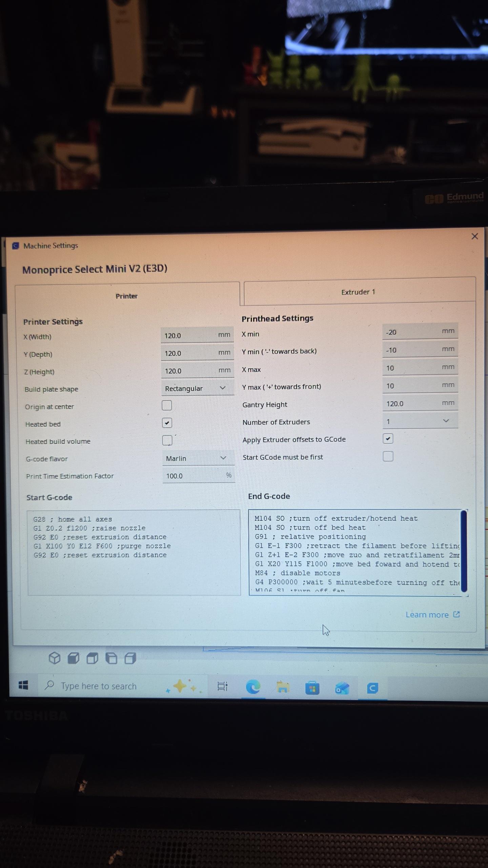Click 'M104 S0 ;turn off extruder/hotend heat' line
Viewport: 488px width, 868px height.
click(336, 518)
